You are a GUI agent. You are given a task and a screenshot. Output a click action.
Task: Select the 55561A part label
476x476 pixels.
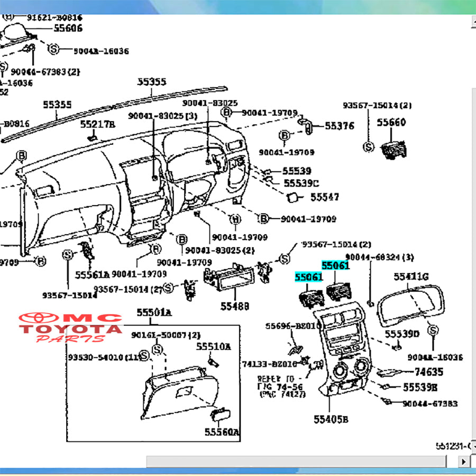point(92,274)
